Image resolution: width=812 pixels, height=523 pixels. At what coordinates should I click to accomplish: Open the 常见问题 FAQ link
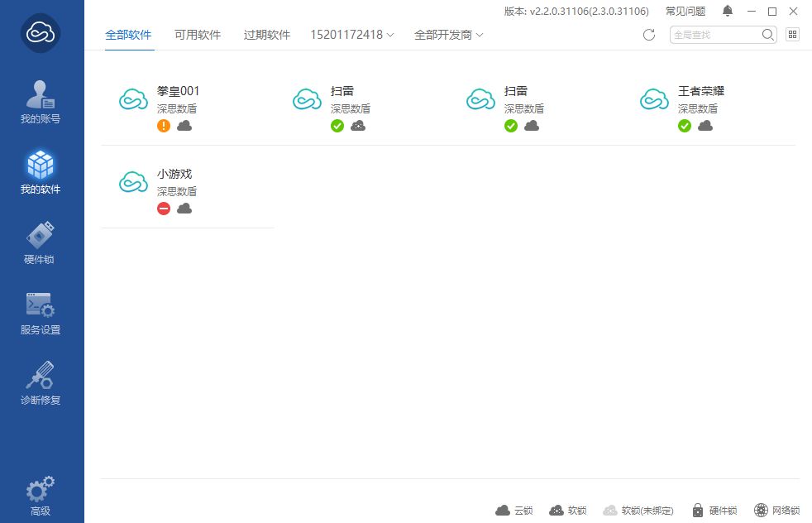click(x=685, y=12)
